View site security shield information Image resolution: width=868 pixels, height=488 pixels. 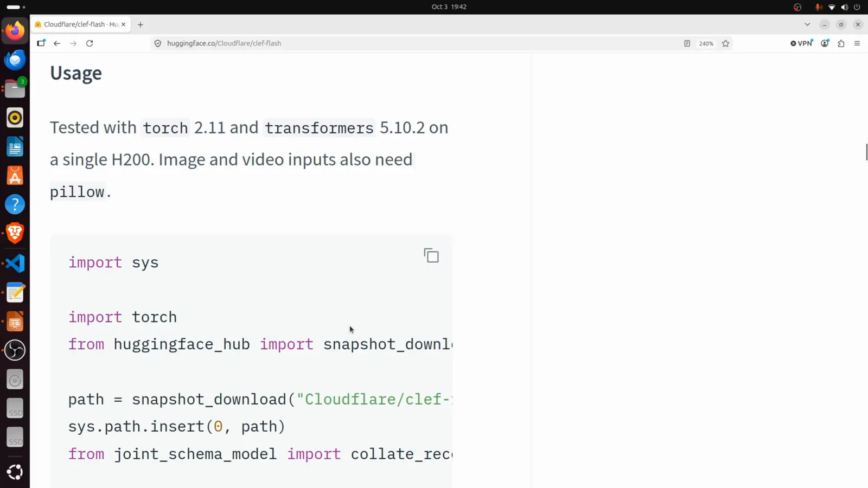(158, 43)
